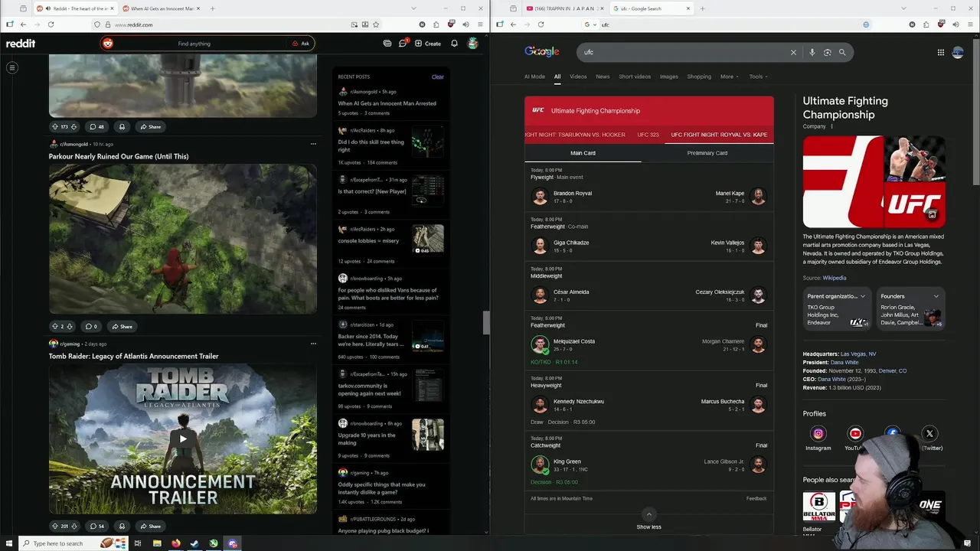Screen dimensions: 980x551
Task: Open UFC X (Twitter) profile icon
Action: pos(929,433)
